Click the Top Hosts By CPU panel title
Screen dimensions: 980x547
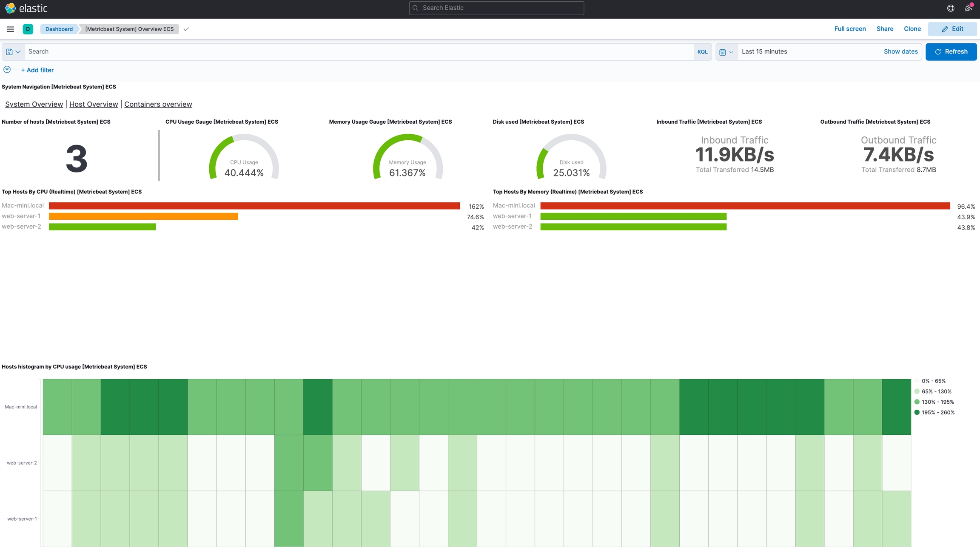pos(72,192)
